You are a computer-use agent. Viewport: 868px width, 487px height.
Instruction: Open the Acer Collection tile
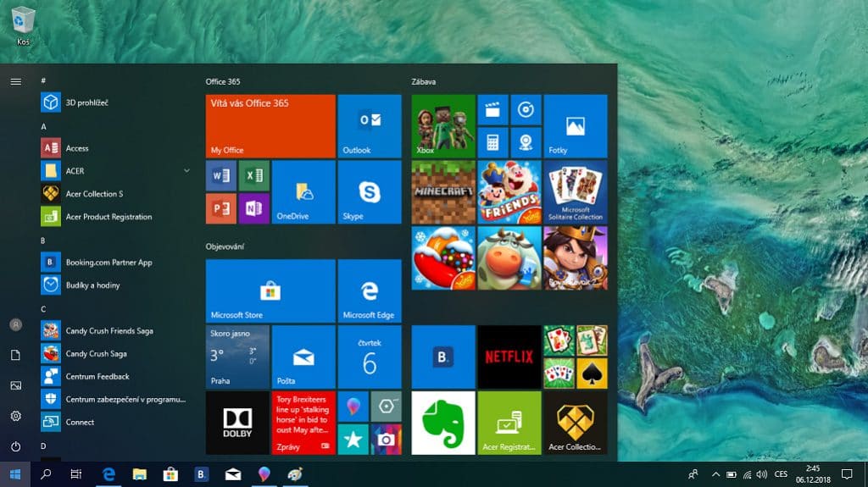[x=576, y=423]
